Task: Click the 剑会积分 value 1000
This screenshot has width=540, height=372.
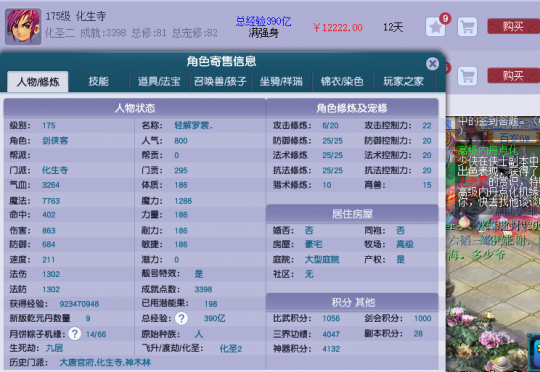Action: (x=423, y=318)
